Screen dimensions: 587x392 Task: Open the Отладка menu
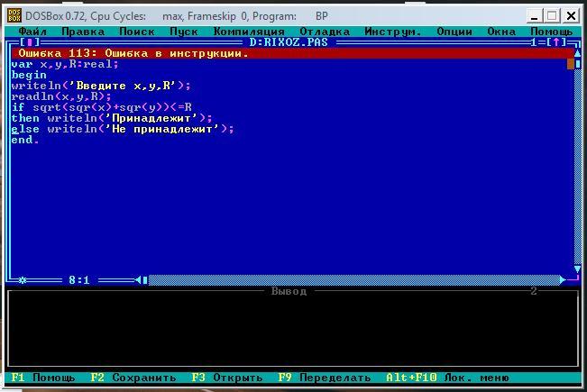tap(325, 32)
